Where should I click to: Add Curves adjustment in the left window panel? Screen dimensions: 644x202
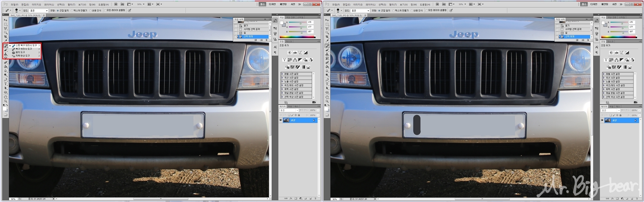[300, 52]
